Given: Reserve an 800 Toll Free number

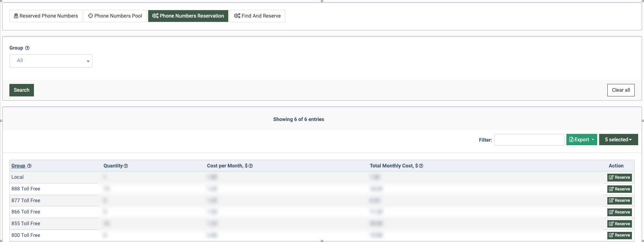Looking at the screenshot, I should pyautogui.click(x=619, y=235).
